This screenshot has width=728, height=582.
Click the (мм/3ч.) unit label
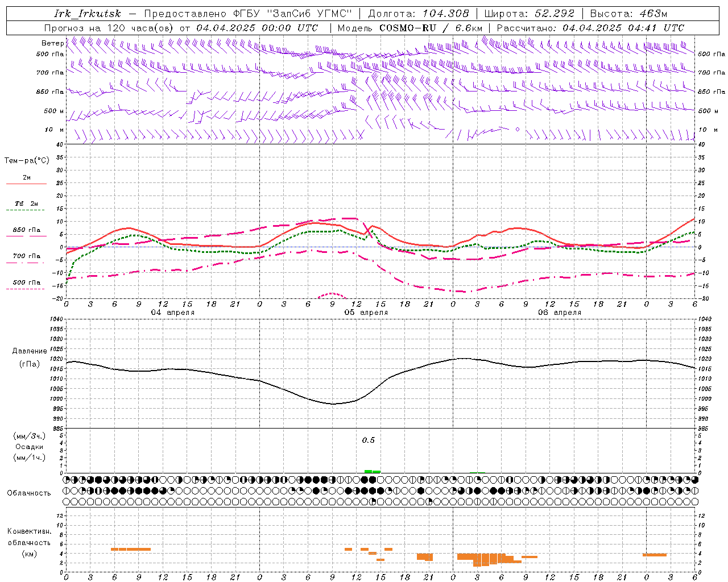(x=30, y=436)
